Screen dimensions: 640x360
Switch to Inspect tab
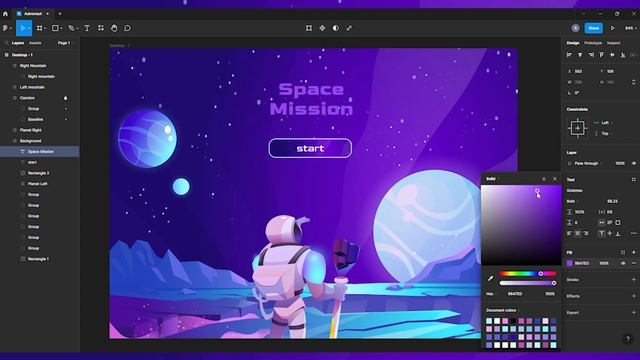(x=613, y=43)
